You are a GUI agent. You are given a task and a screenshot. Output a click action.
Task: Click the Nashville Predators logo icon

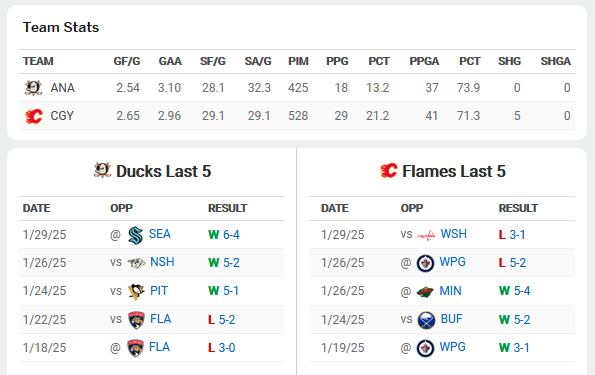pyautogui.click(x=136, y=263)
